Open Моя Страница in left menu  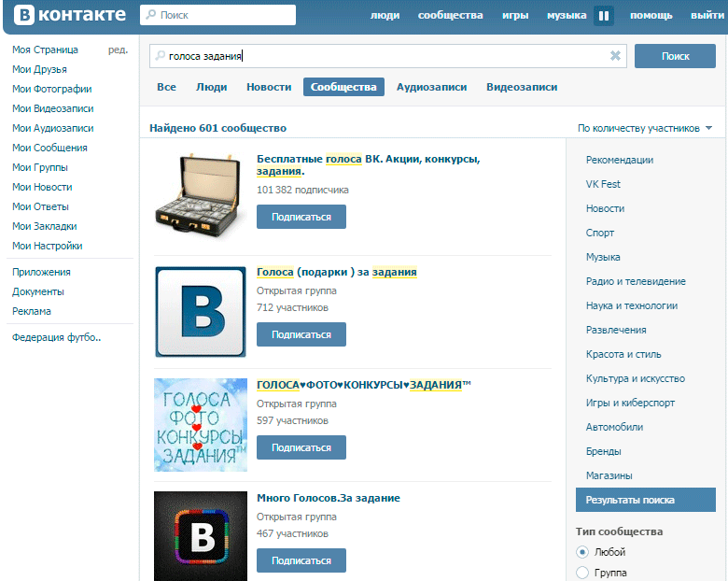coord(45,50)
